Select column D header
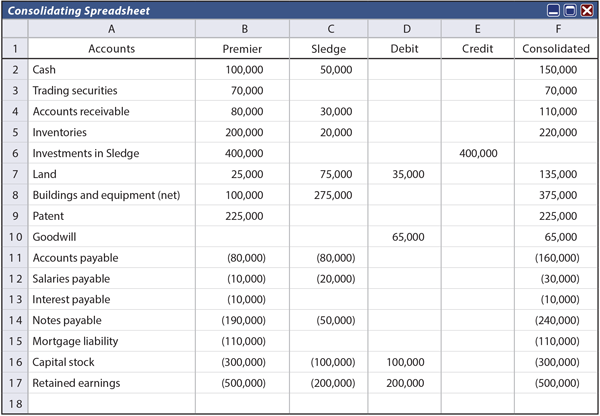 404,29
